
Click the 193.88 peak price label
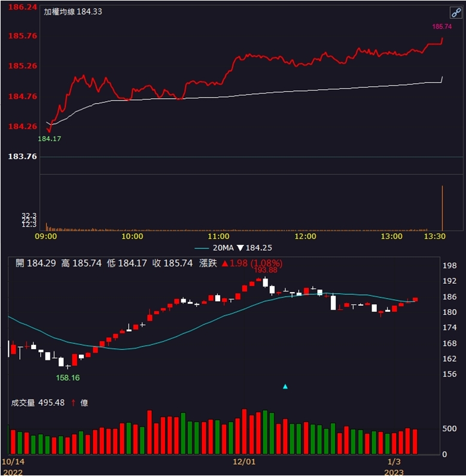coord(266,270)
